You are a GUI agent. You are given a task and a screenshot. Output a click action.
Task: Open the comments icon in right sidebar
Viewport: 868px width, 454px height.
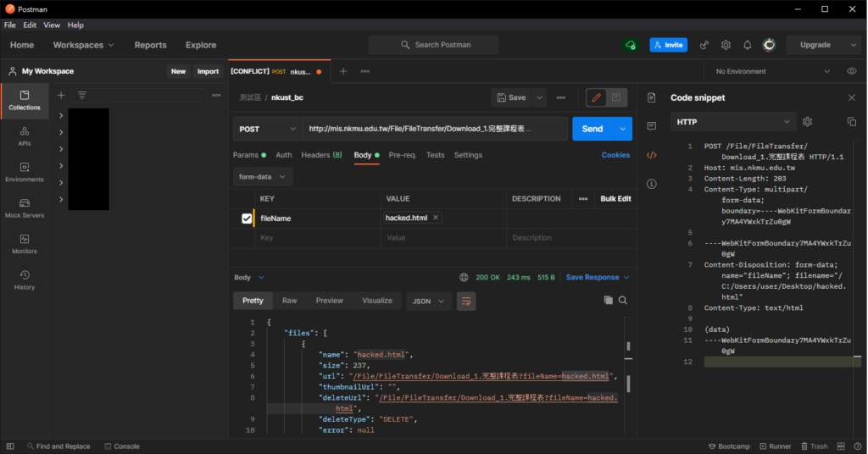tap(652, 126)
